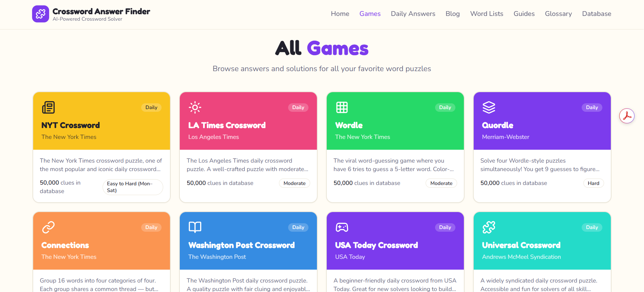Image resolution: width=644 pixels, height=292 pixels.
Task: Open the Database page
Action: click(597, 14)
